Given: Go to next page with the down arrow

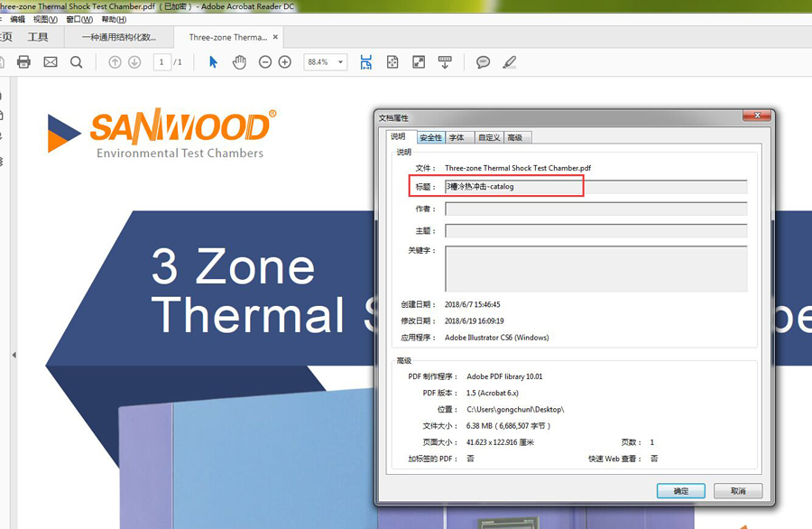Looking at the screenshot, I should tap(134, 62).
